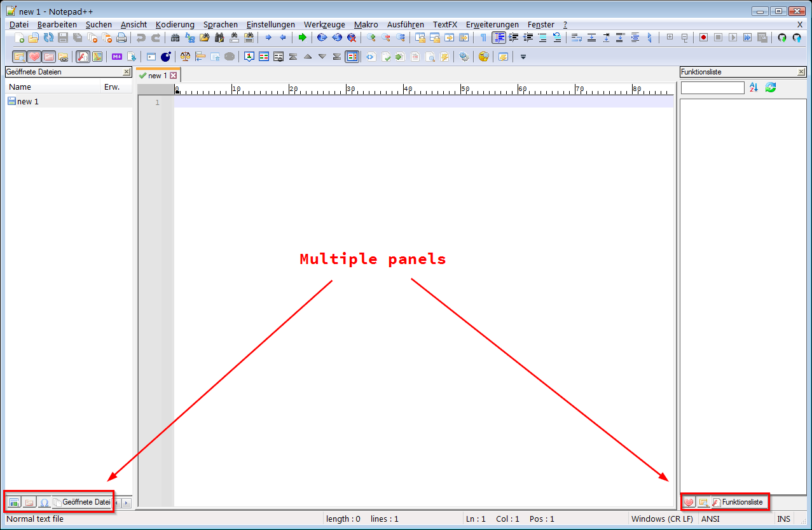Refresh the Funktionsliste panel
Viewport: 812px width, 530px height.
coord(770,87)
